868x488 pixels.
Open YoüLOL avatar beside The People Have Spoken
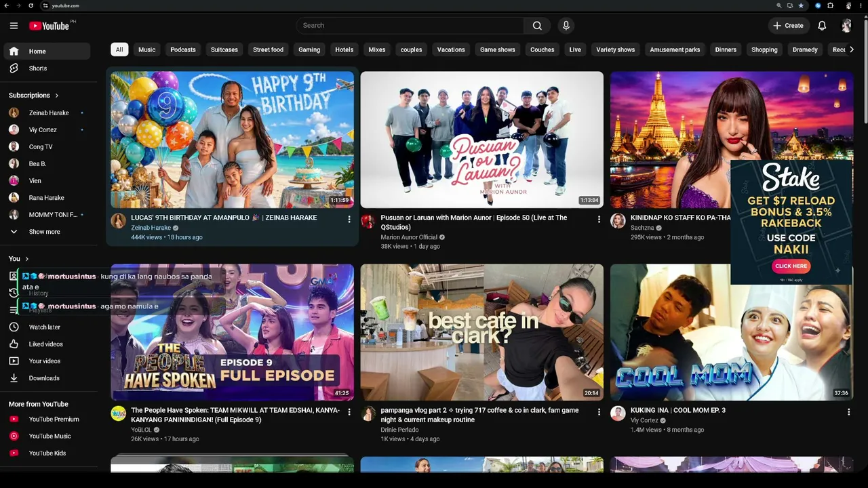coord(119,413)
